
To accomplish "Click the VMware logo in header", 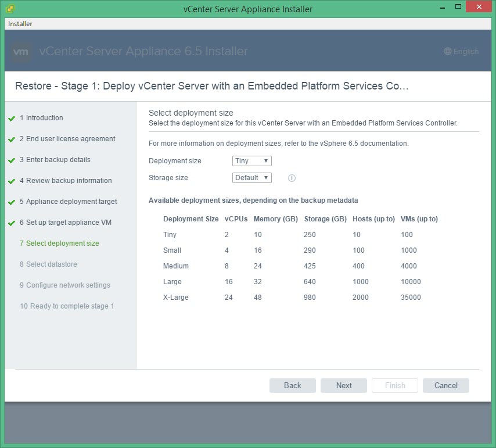I will pyautogui.click(x=21, y=51).
